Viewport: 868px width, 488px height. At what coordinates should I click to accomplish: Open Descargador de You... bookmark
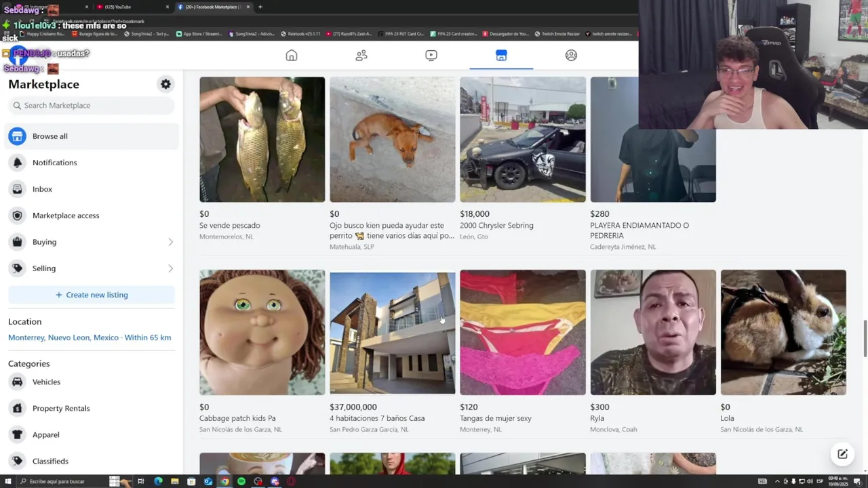pyautogui.click(x=505, y=34)
